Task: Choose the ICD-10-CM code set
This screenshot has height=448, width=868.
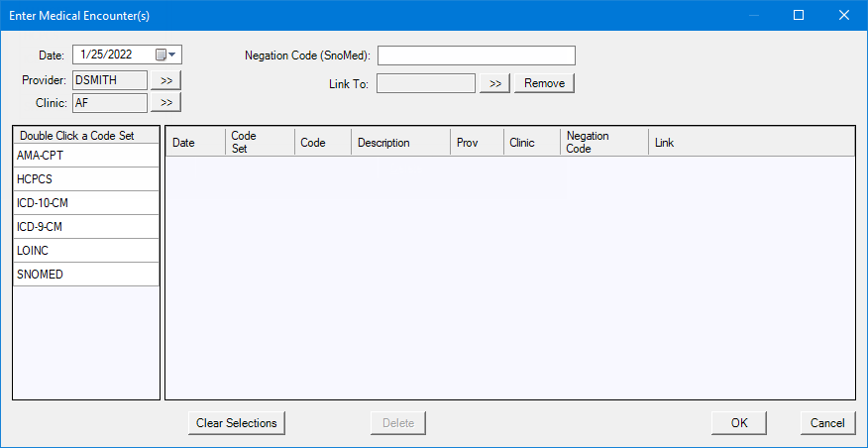Action: 86,203
